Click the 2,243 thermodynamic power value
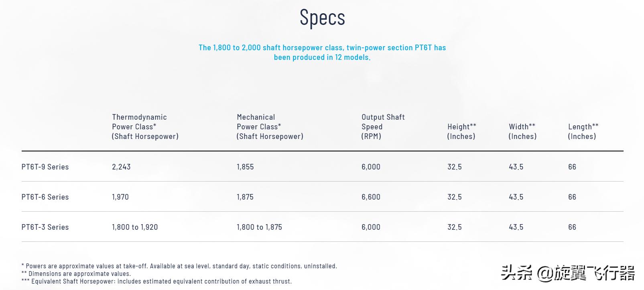This screenshot has height=290, width=644. (121, 167)
